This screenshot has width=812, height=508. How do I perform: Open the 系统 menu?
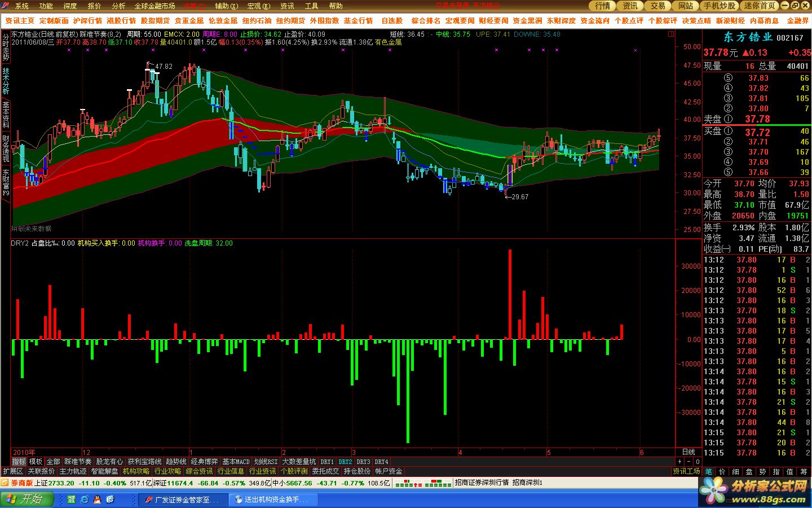pos(21,6)
